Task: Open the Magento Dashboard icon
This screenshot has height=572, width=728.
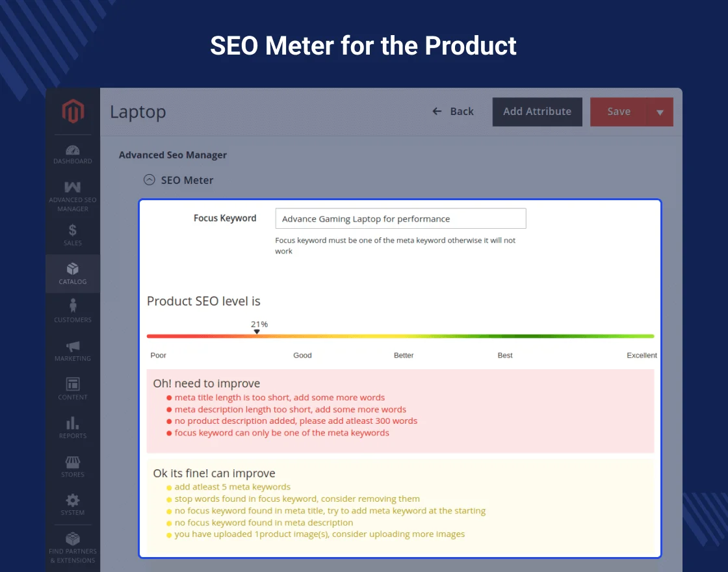Action: tap(73, 151)
